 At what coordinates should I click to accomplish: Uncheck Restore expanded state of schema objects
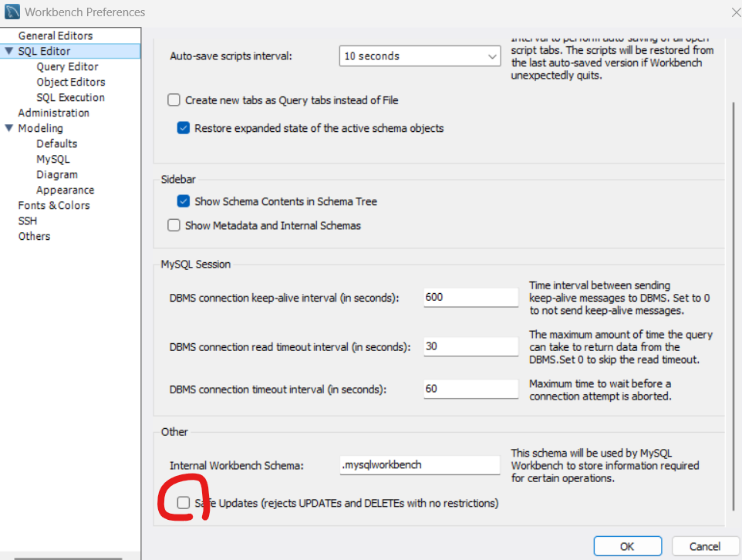184,128
